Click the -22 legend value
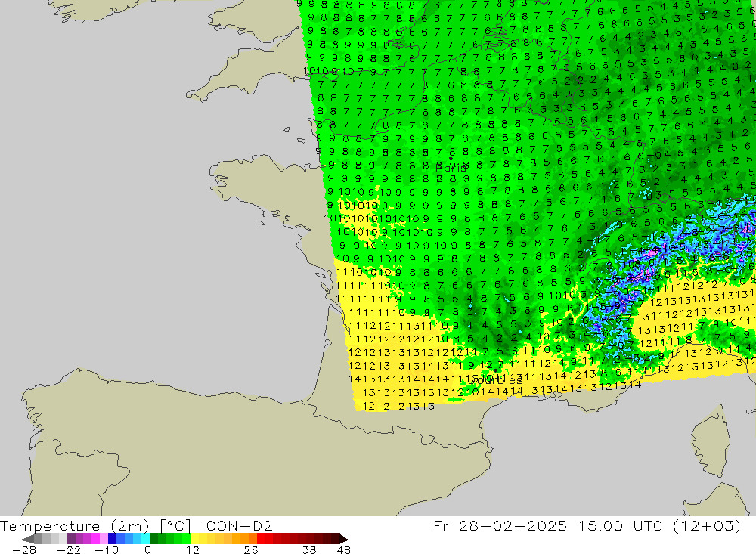This screenshot has width=756, height=554. click(69, 550)
